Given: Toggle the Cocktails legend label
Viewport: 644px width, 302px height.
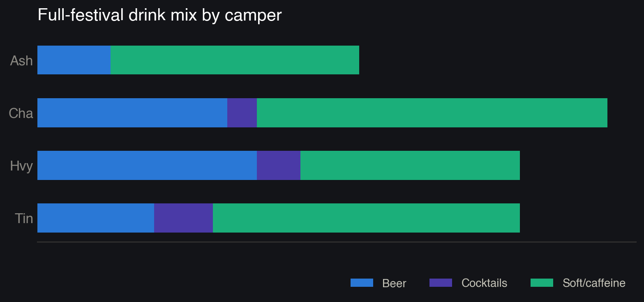Looking at the screenshot, I should (x=484, y=283).
